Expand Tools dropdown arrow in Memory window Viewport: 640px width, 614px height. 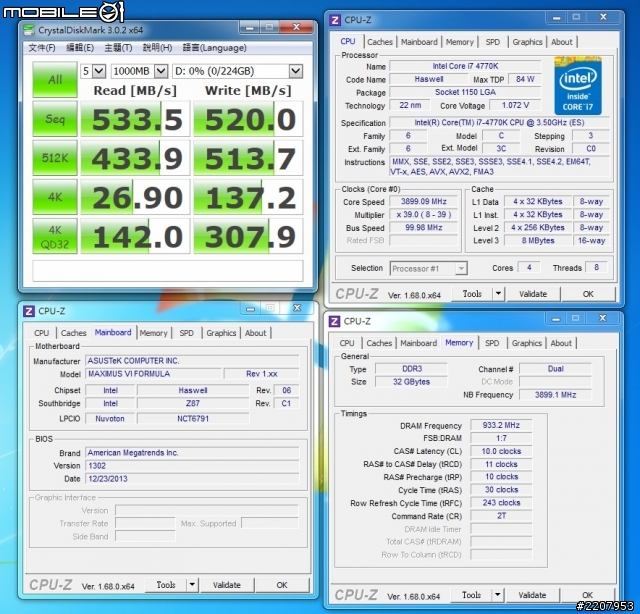(498, 595)
